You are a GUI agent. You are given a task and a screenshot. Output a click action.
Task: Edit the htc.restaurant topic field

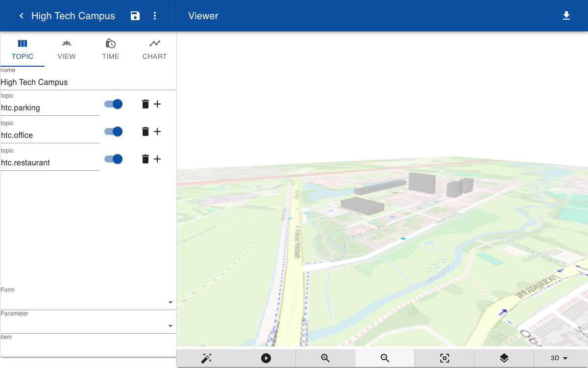click(x=50, y=162)
